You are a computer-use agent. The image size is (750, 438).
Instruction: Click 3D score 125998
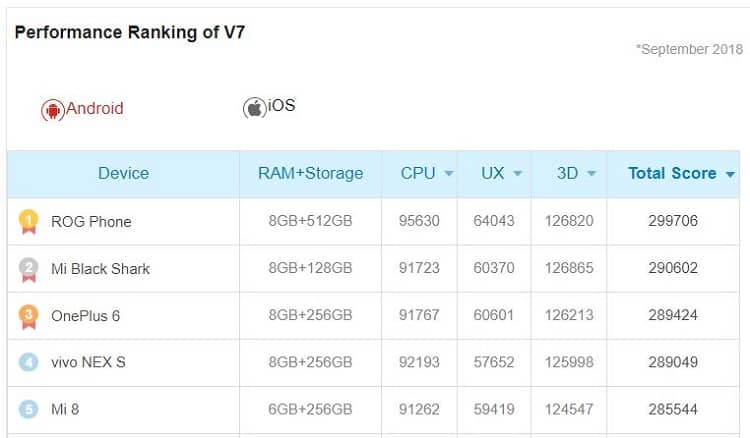point(569,362)
